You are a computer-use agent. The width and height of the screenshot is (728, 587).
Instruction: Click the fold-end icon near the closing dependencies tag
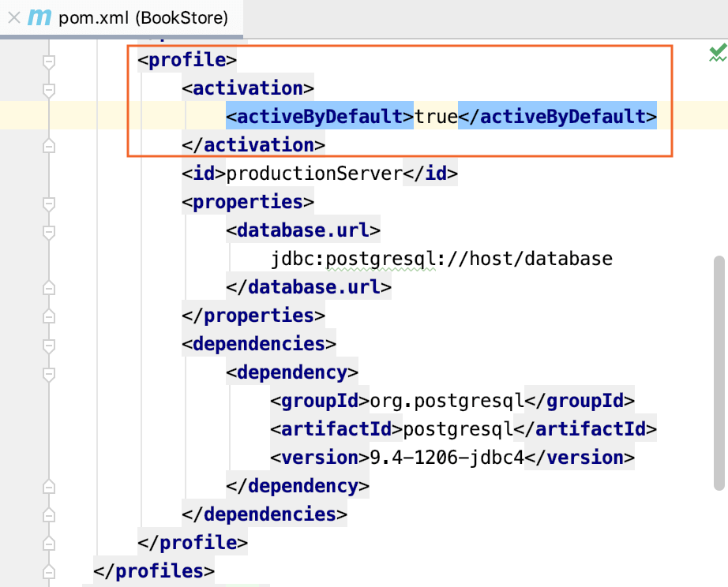tap(49, 514)
